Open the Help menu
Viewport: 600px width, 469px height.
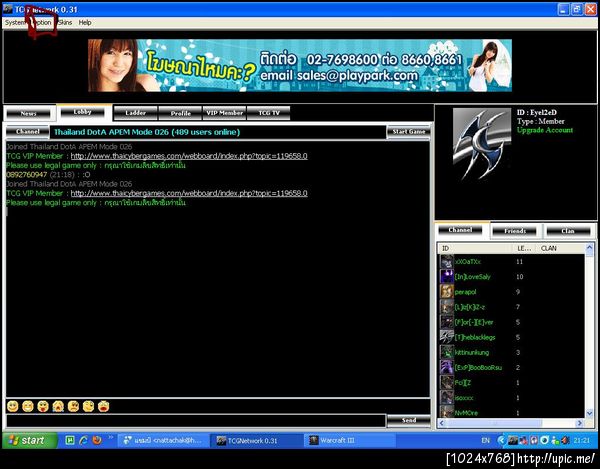point(85,23)
